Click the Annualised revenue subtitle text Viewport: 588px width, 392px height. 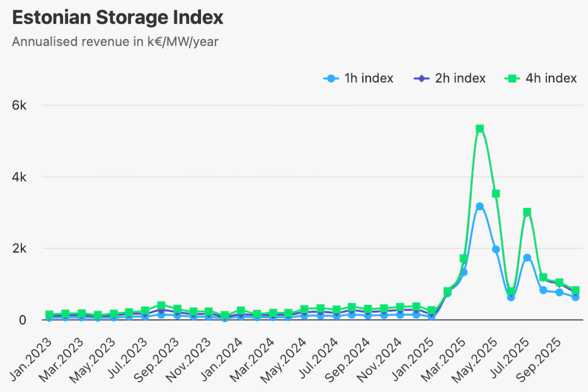115,42
